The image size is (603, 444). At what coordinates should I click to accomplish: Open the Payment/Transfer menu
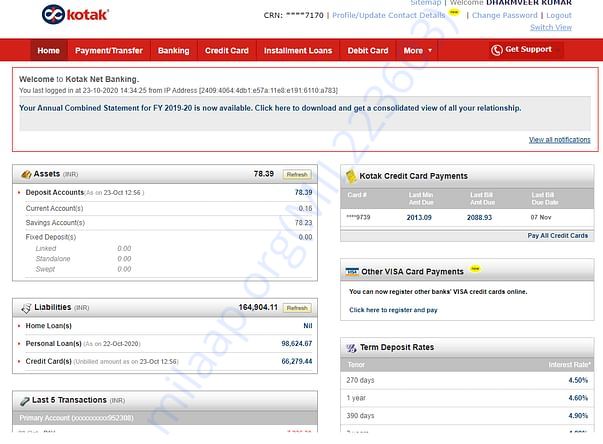coord(109,50)
